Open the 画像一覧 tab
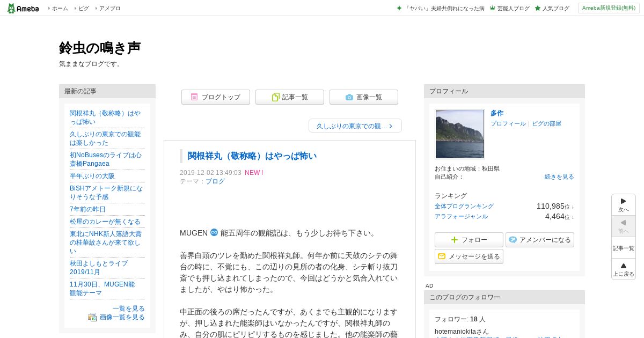This screenshot has width=644, height=338. [364, 97]
